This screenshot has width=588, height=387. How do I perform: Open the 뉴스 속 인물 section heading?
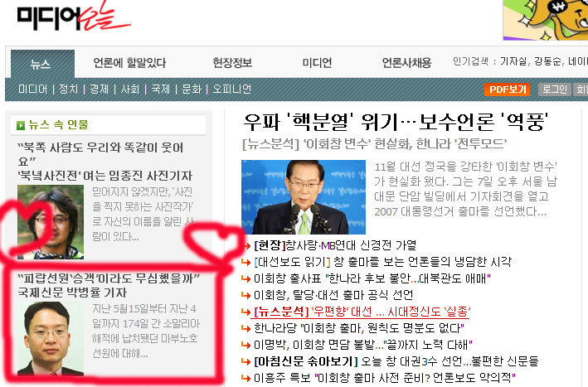coord(59,125)
